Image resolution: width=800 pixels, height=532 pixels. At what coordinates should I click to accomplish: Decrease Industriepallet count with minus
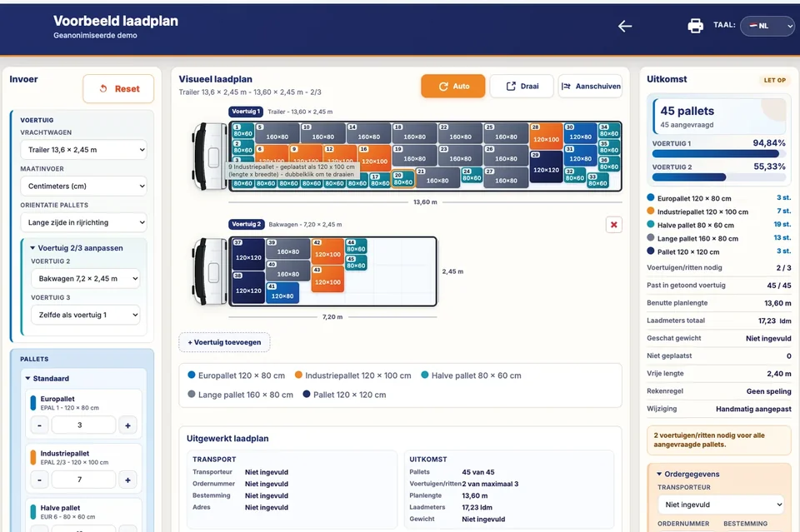(x=39, y=480)
